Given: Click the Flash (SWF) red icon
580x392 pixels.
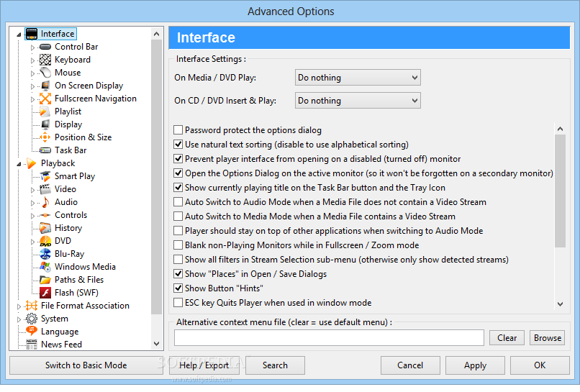Looking at the screenshot, I should (45, 293).
